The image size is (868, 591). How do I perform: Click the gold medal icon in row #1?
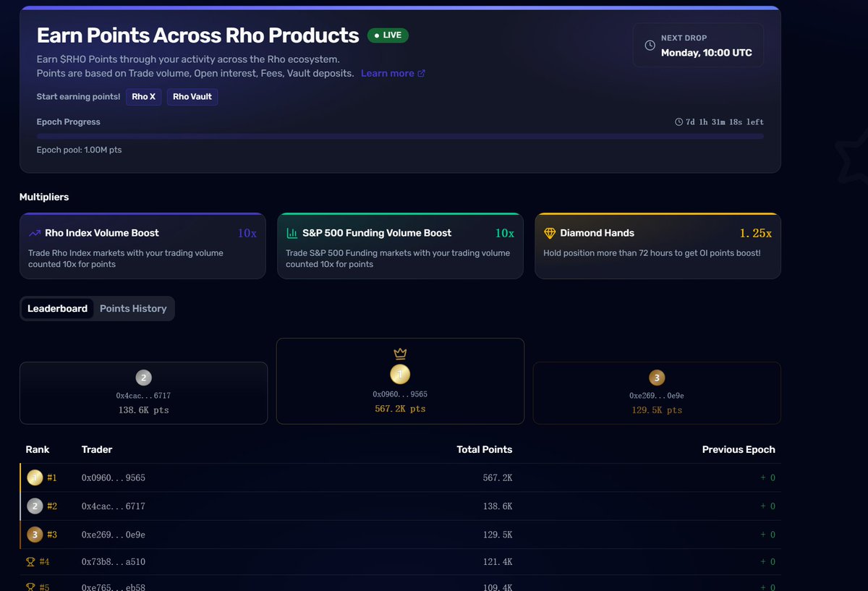click(35, 477)
